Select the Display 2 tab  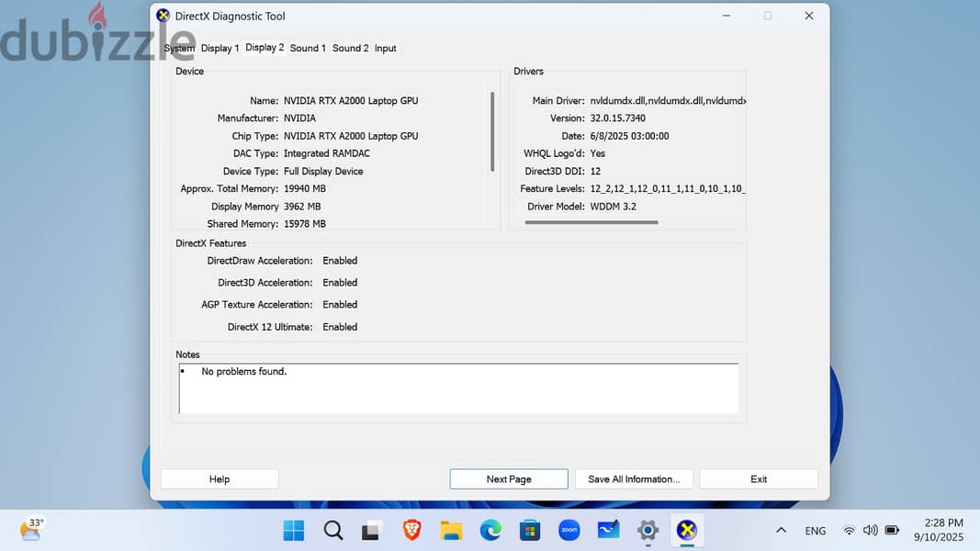tap(265, 48)
